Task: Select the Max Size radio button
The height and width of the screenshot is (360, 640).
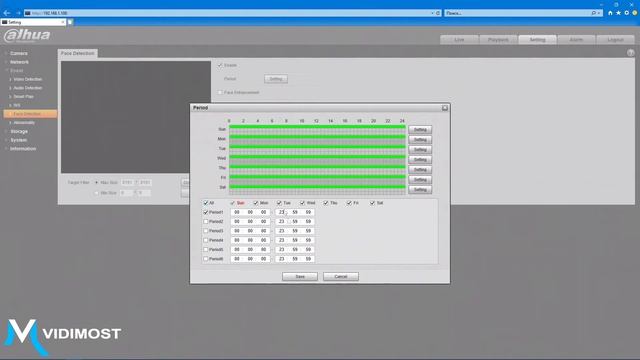Action: tap(96, 182)
